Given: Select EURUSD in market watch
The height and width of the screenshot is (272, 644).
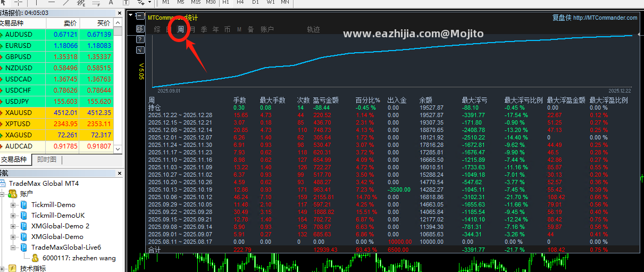Looking at the screenshot, I should (x=57, y=45).
